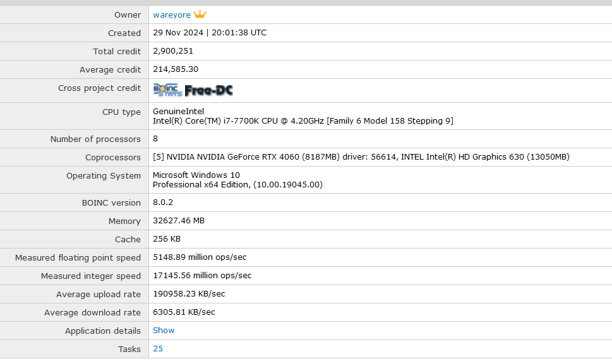Open the owner profile link wareyore
The height and width of the screenshot is (364, 612).
coord(171,15)
